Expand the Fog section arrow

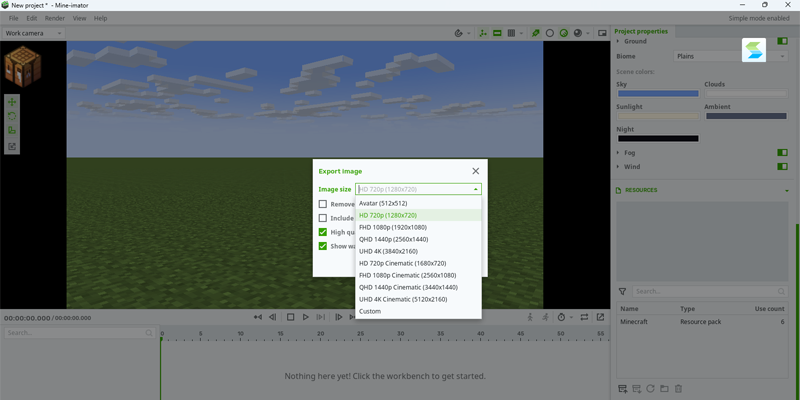(618, 153)
